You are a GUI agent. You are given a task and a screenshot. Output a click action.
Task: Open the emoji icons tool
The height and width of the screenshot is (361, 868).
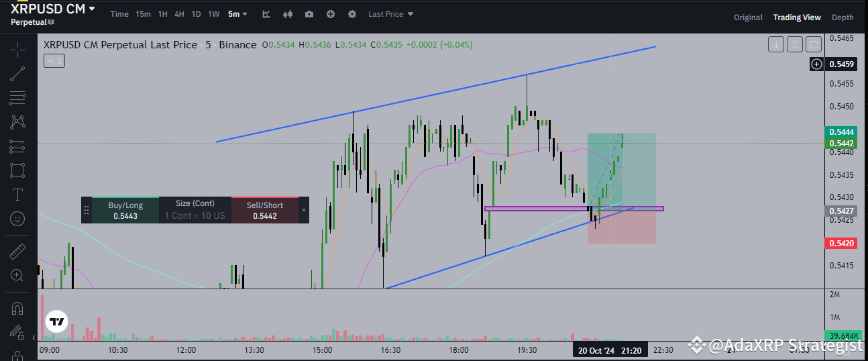(18, 219)
